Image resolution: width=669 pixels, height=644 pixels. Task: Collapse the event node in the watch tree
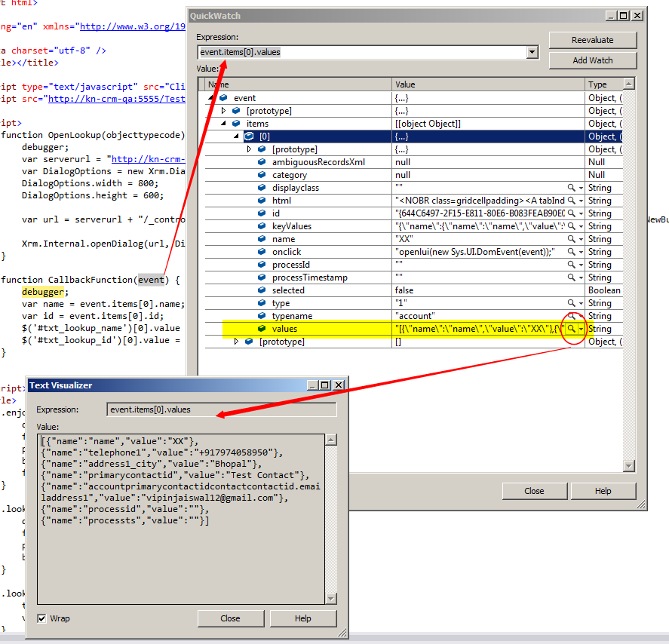coord(210,97)
